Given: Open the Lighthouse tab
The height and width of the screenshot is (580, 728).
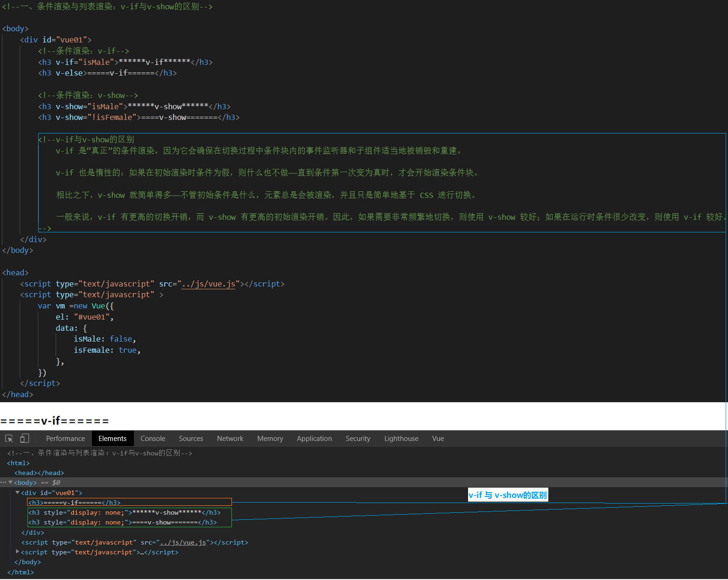Looking at the screenshot, I should (401, 439).
